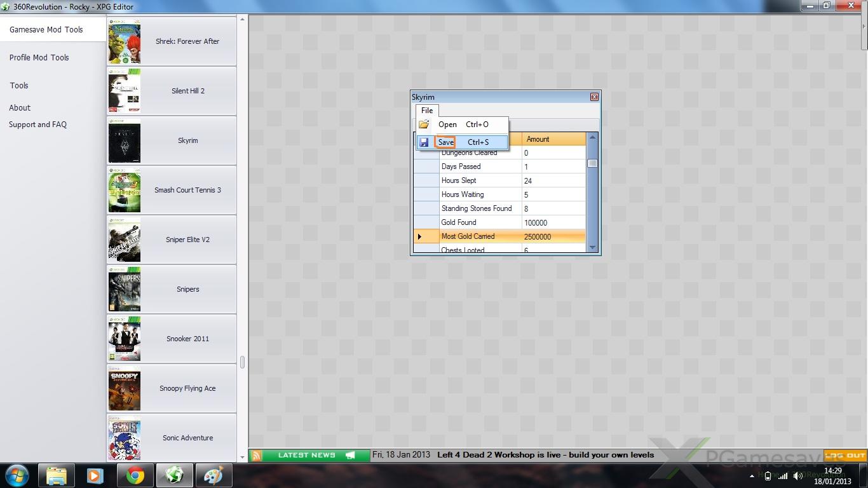The width and height of the screenshot is (868, 488).
Task: Click the orange RSS feed icon
Action: (x=256, y=456)
